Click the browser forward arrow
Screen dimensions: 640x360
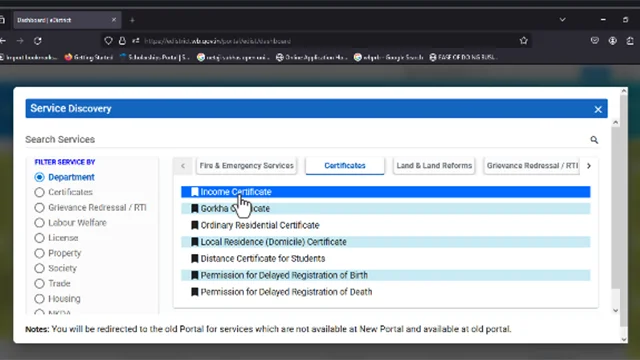[x=20, y=41]
